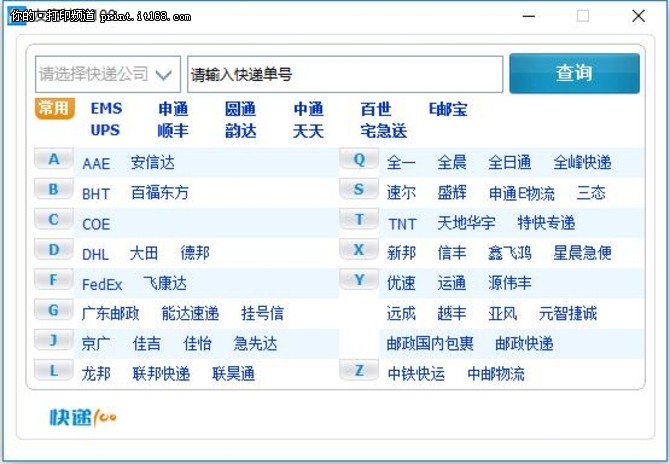The width and height of the screenshot is (670, 464).
Task: Select BHT courier
Action: tap(96, 194)
